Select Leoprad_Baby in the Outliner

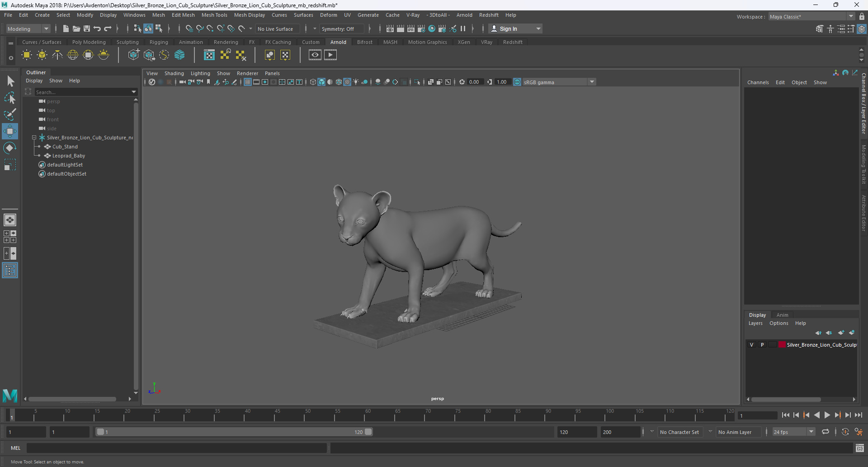69,156
